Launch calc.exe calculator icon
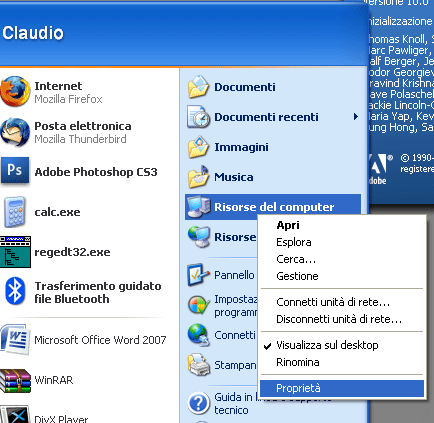 [x=15, y=212]
